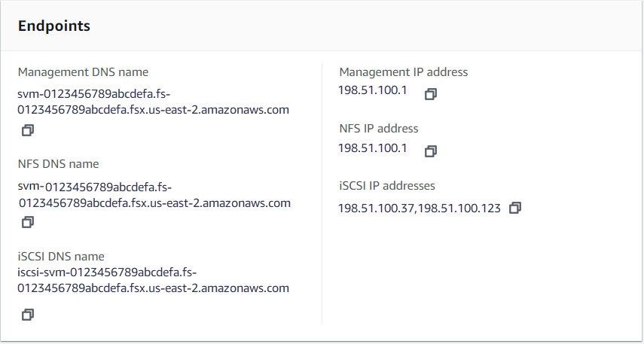Copy the Management IP address
This screenshot has height=344, width=644.
pyautogui.click(x=431, y=94)
